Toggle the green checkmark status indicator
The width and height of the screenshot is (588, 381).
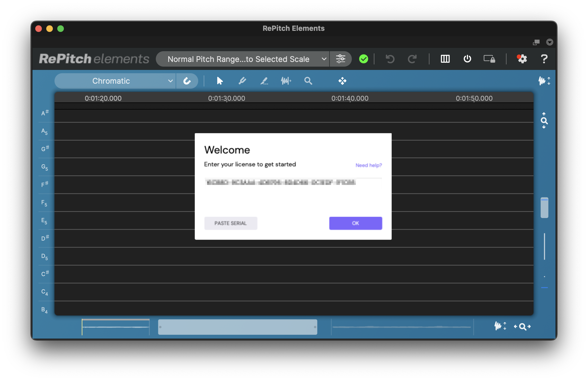tap(363, 59)
